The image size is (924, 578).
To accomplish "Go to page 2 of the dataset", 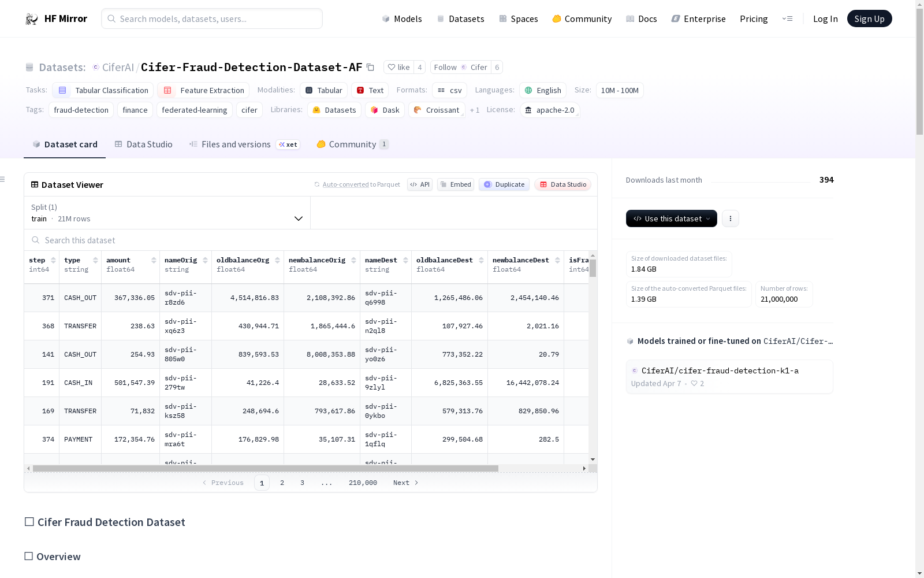I will click(282, 483).
